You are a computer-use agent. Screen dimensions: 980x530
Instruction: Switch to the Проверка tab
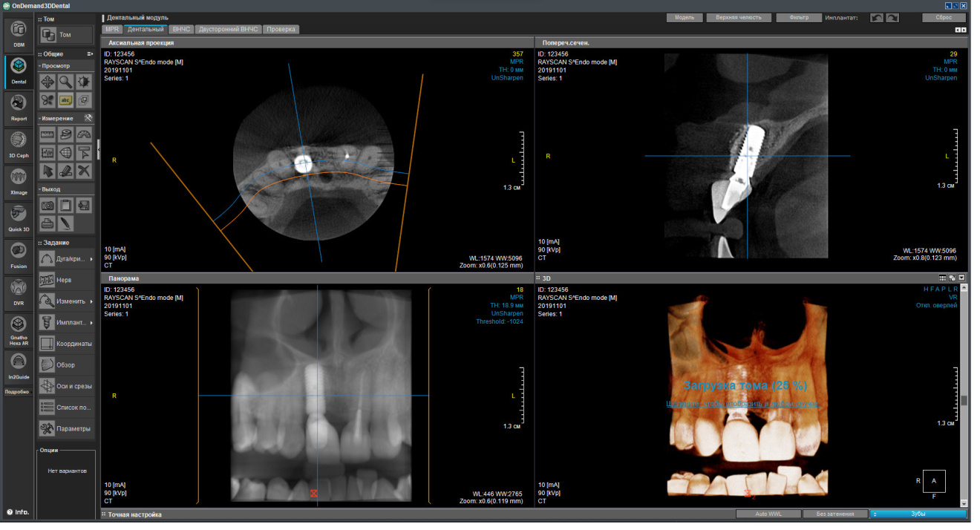(x=281, y=30)
